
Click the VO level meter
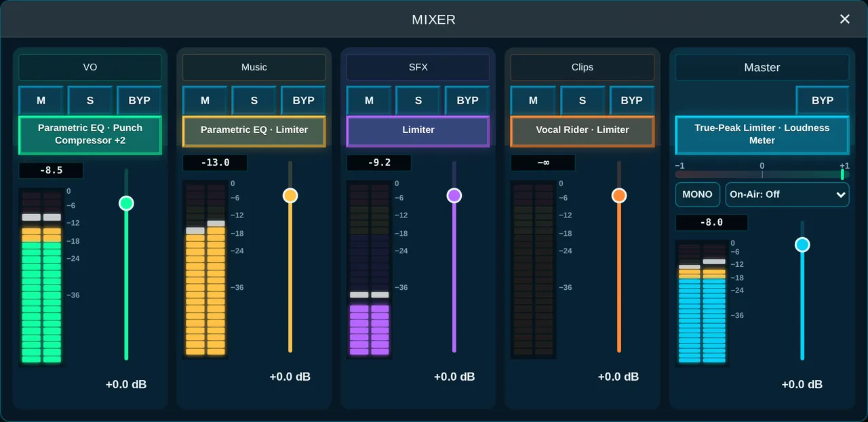[x=41, y=276]
